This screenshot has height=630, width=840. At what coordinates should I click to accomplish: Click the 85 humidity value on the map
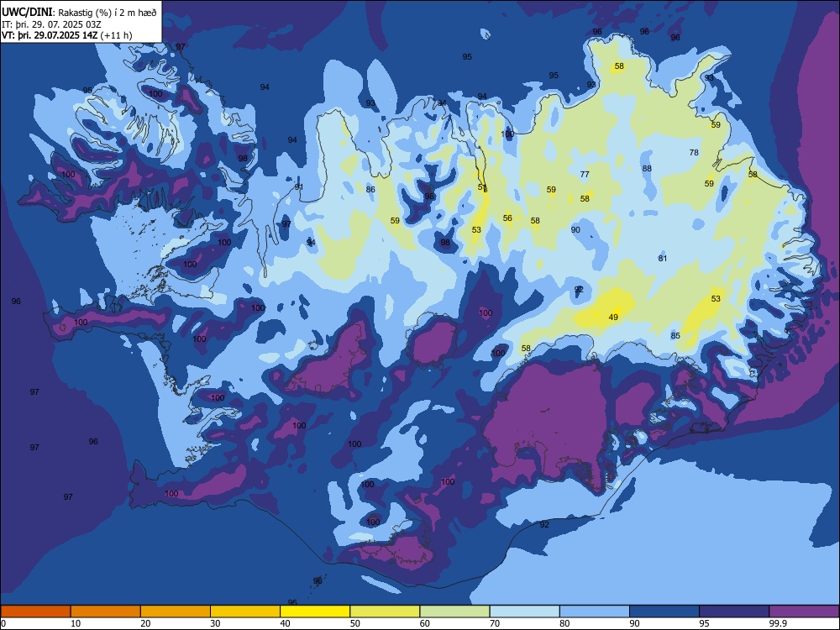click(675, 336)
